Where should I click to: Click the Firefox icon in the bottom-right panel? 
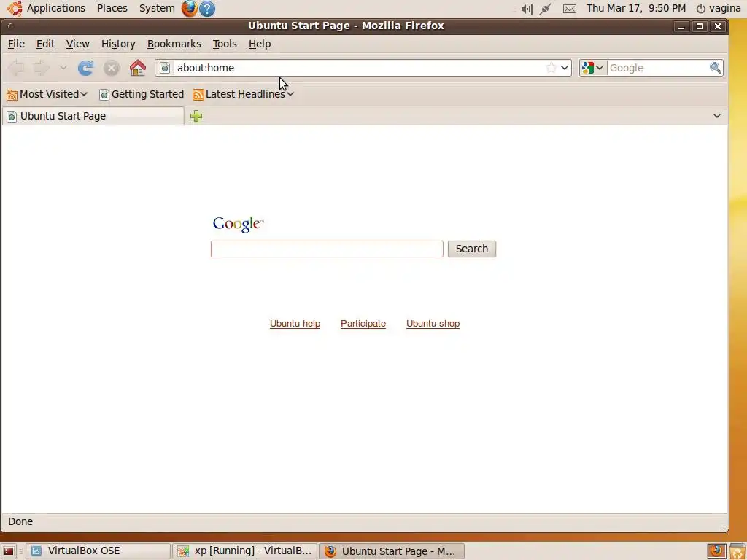[x=716, y=551]
